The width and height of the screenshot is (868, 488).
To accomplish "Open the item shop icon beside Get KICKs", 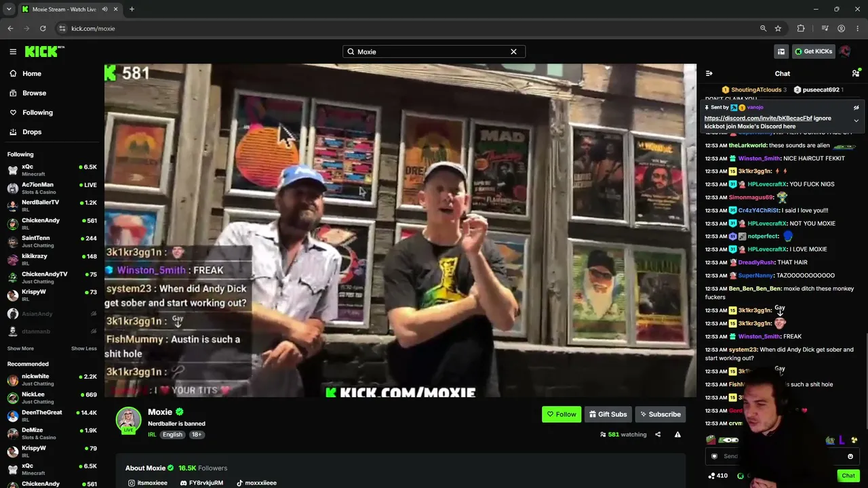I will coord(781,52).
